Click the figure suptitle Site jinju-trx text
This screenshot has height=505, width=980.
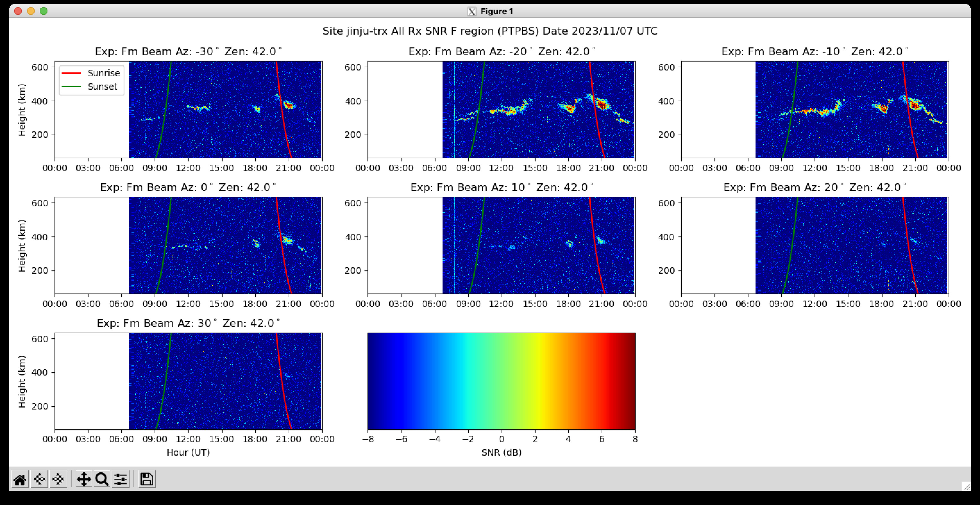click(x=490, y=31)
